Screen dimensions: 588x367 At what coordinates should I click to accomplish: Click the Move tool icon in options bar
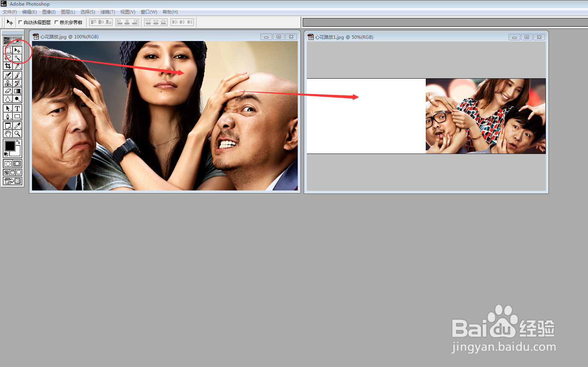10,22
